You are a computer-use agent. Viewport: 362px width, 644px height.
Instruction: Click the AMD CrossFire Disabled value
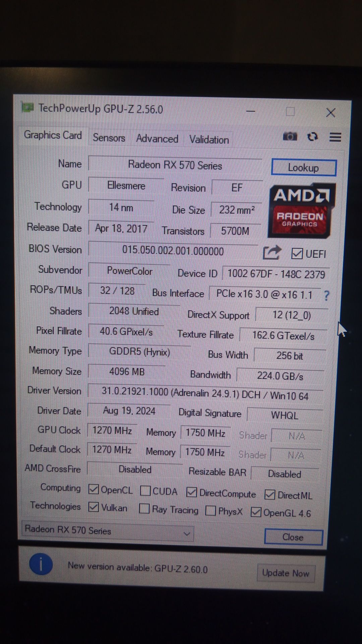pyautogui.click(x=135, y=469)
